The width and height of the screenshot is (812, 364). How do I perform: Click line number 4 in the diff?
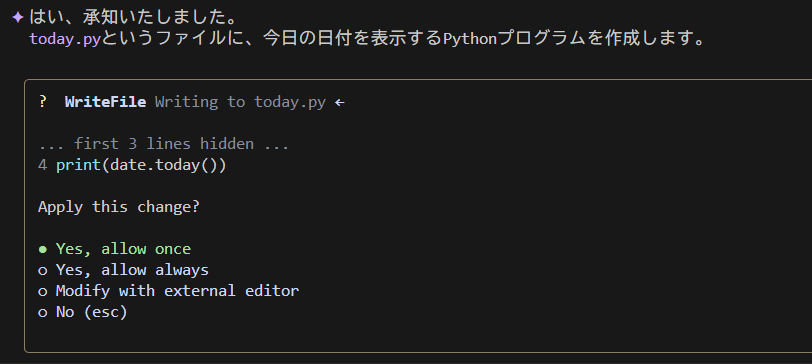tap(42, 165)
